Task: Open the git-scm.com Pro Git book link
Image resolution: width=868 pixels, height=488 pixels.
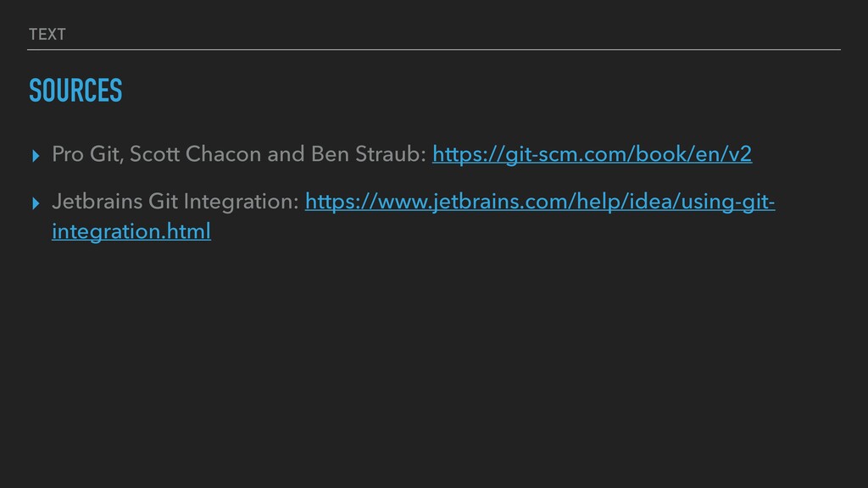Action: [x=592, y=156]
